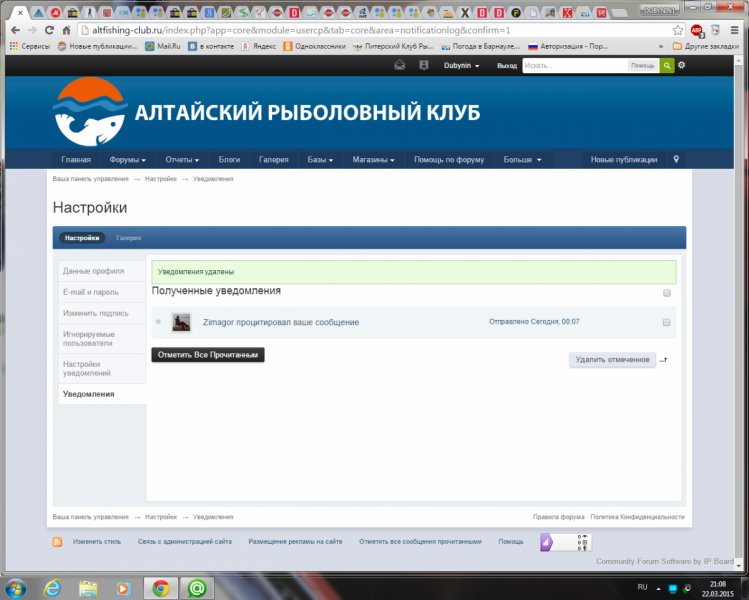This screenshot has width=749, height=600.
Task: Expand the Магазины menu
Action: pos(373,160)
